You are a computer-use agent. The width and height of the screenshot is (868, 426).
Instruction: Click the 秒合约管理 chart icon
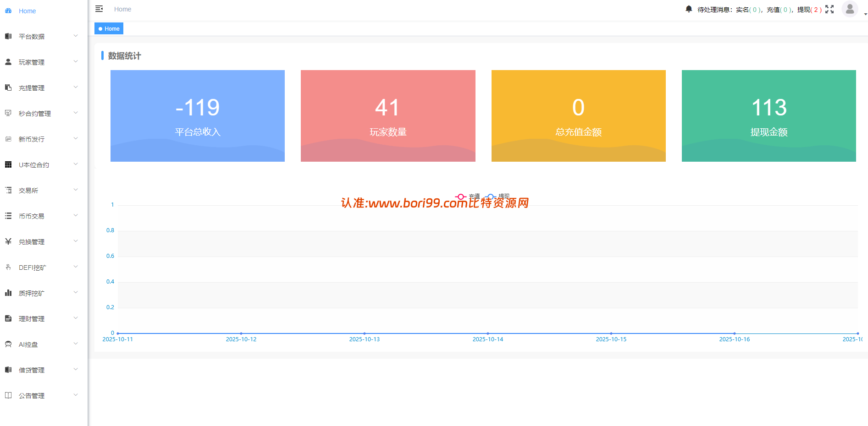point(8,113)
